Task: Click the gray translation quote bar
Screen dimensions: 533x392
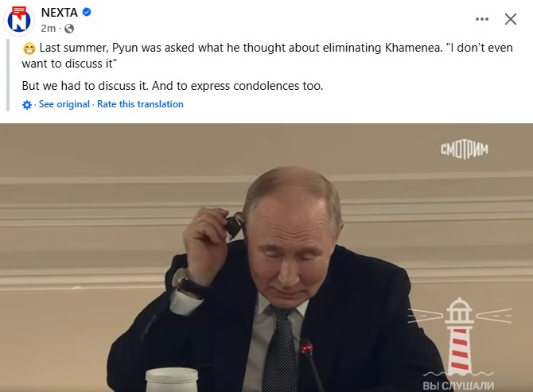Action: click(x=8, y=75)
